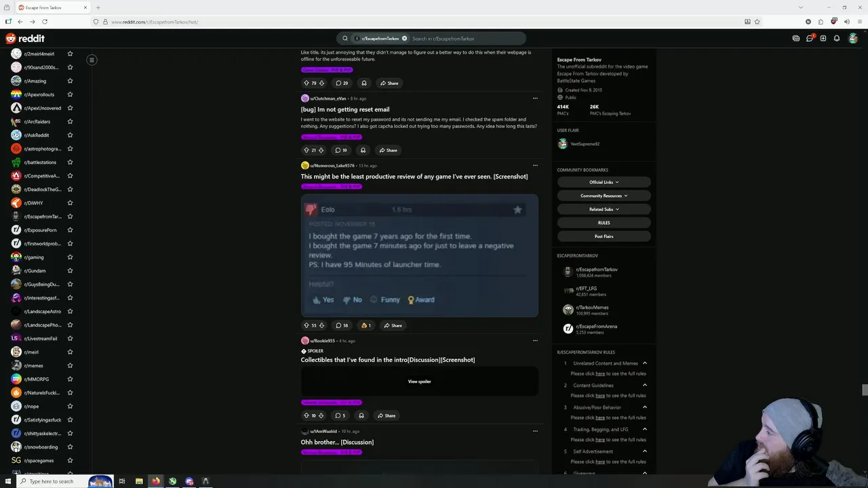Image resolution: width=868 pixels, height=488 pixels.
Task: Collapse rule 3 Abusive/Poor Behavior
Action: click(x=644, y=407)
